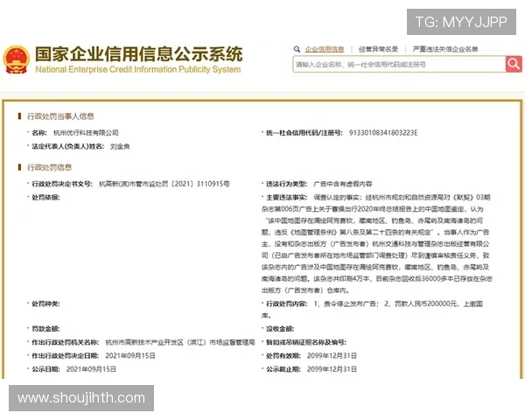Viewport: 525px width, 420px height.
Task: Click decision date 2021年09月15日 beside 作出行政处罚决定日期
Action: pos(130,355)
